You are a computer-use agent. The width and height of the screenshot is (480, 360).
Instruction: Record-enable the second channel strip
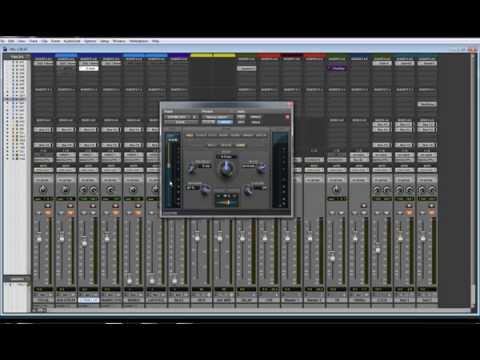[x=71, y=206]
